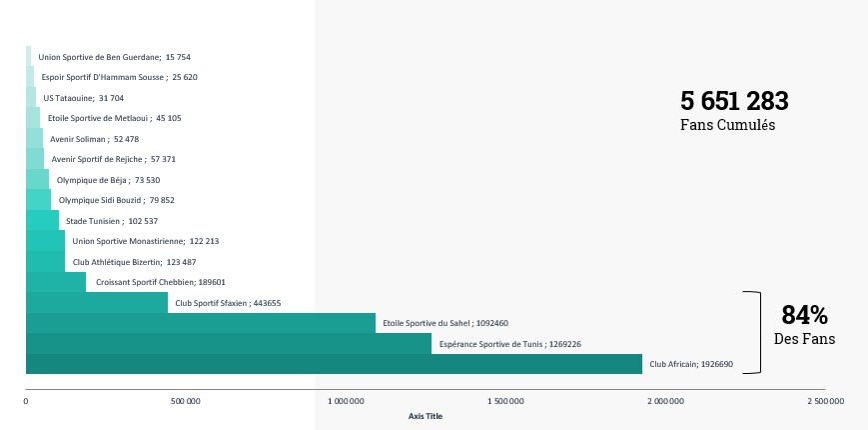Click the 'Olympique Sidi Bouzid ; 79 852' label
868x430 pixels.
point(116,200)
